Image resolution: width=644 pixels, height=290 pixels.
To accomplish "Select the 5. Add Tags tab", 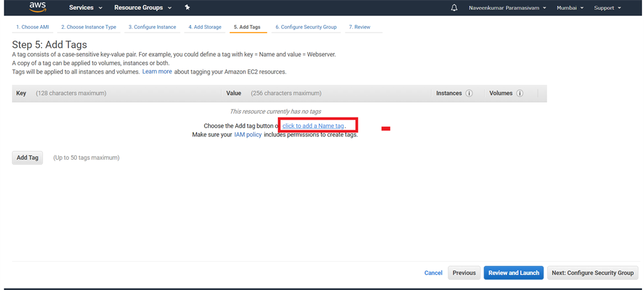I will point(247,27).
